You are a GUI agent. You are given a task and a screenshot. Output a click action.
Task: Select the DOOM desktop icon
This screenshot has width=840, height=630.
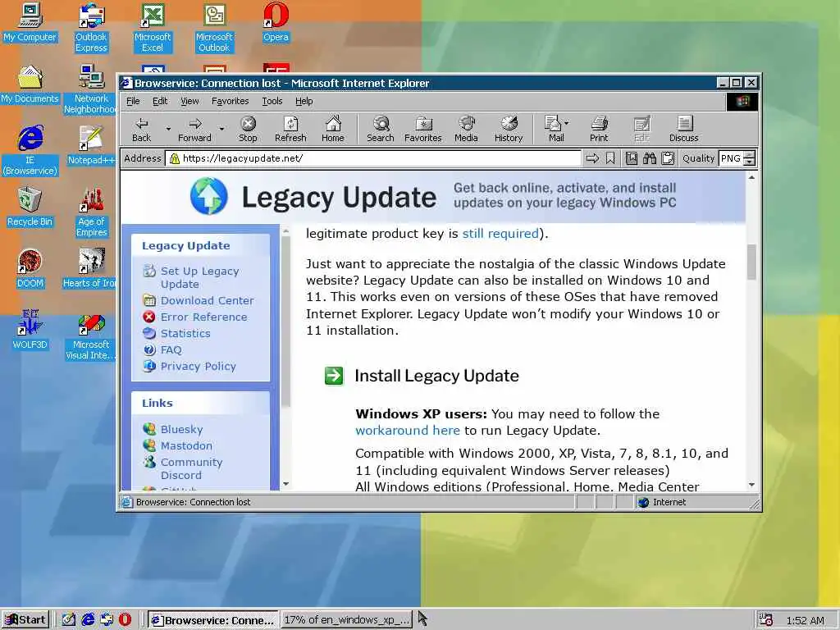[x=30, y=268]
